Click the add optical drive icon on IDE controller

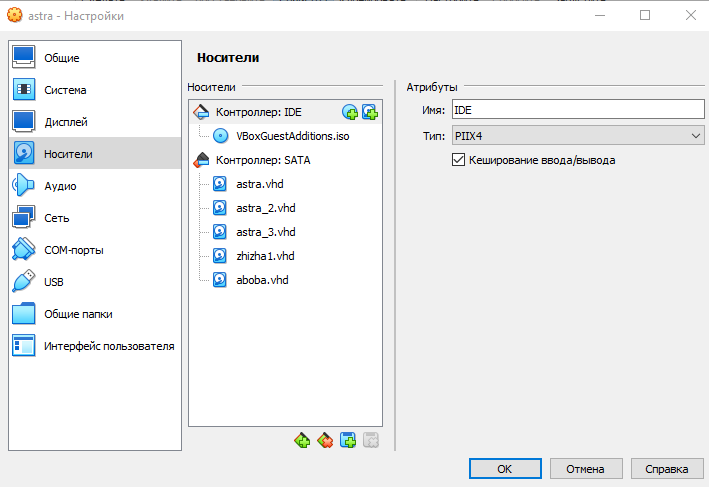350,112
